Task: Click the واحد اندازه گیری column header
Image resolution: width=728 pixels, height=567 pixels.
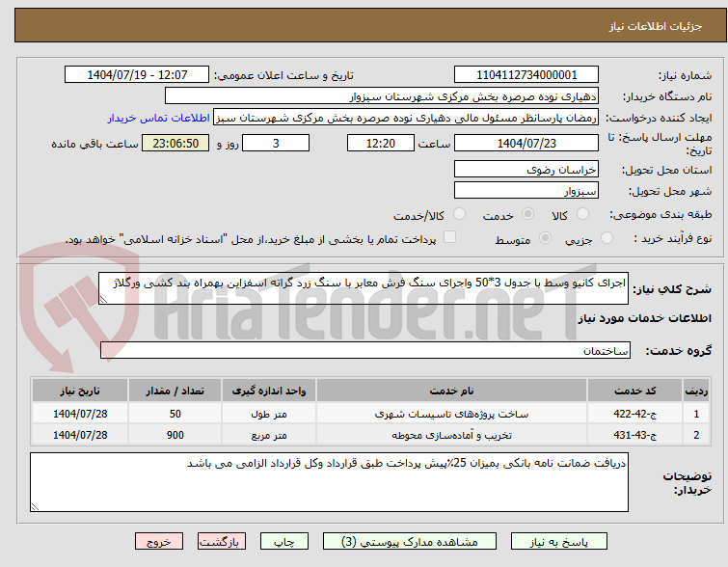Action: pyautogui.click(x=269, y=391)
